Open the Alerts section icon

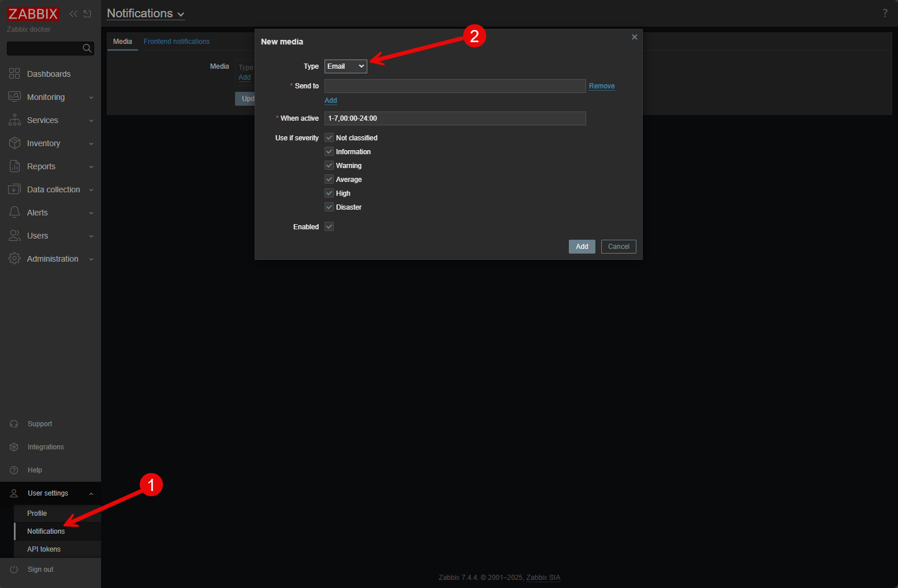coord(14,212)
